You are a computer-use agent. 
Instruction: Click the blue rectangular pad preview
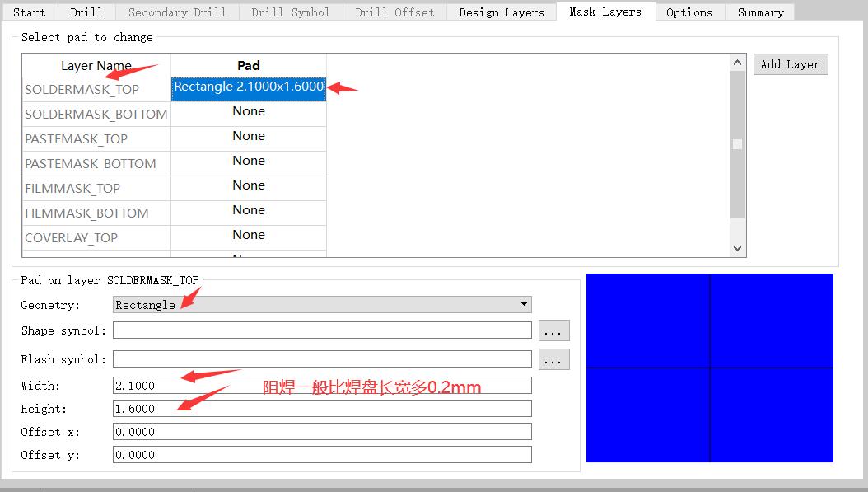coord(708,367)
